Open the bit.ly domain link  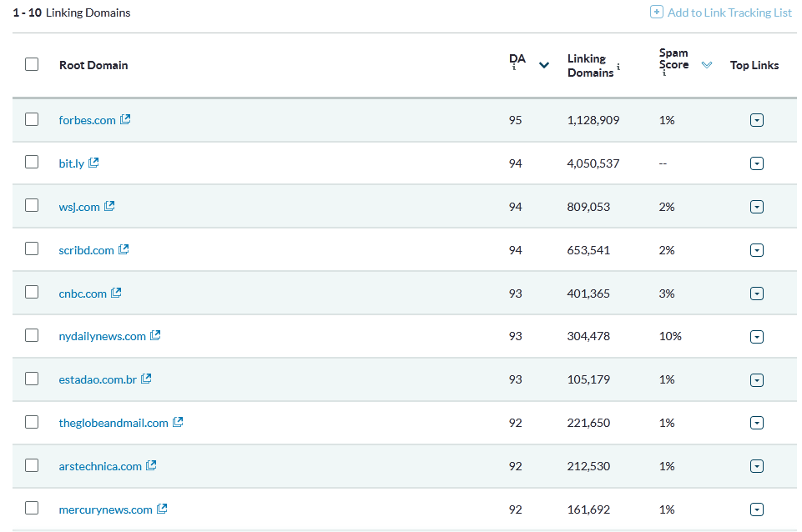(x=72, y=163)
